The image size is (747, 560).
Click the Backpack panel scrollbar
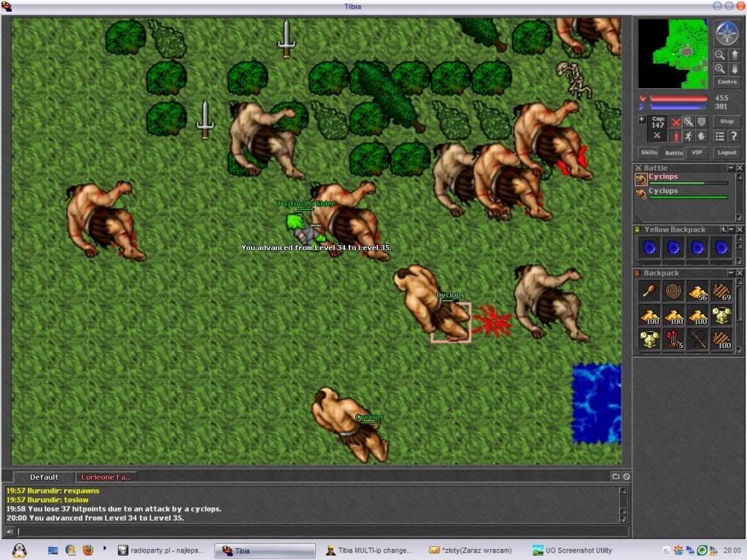[x=739, y=316]
